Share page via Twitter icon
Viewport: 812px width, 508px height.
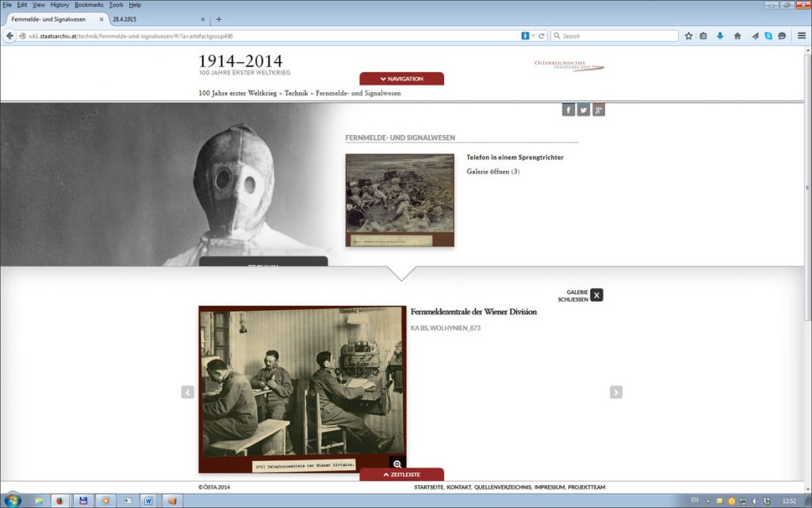tap(584, 110)
